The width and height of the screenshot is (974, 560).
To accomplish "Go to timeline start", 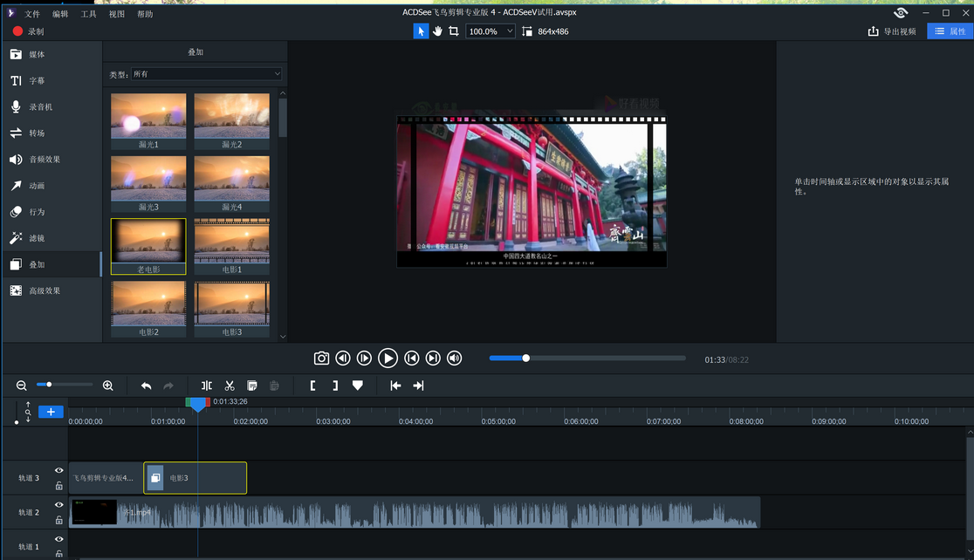I will (395, 386).
